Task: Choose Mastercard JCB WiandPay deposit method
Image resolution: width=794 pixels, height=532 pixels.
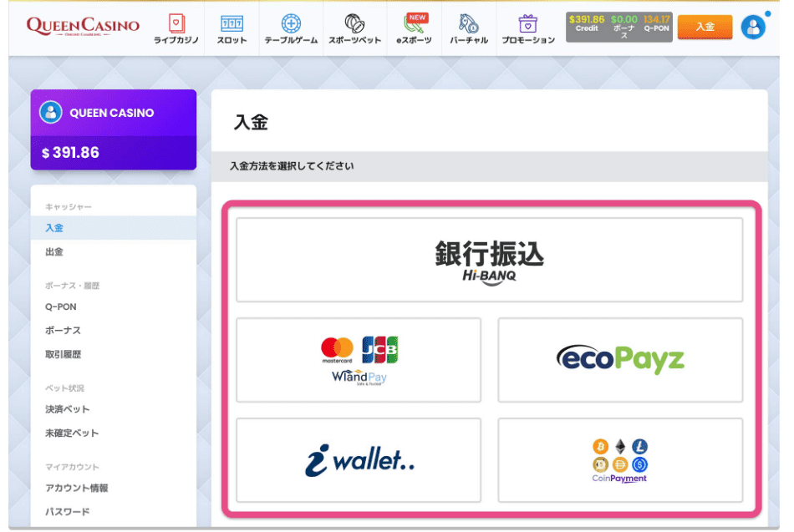Action: click(x=359, y=360)
